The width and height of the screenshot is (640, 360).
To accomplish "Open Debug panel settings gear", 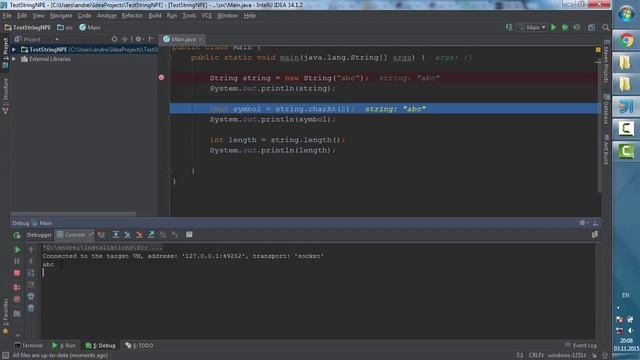I will (x=582, y=223).
